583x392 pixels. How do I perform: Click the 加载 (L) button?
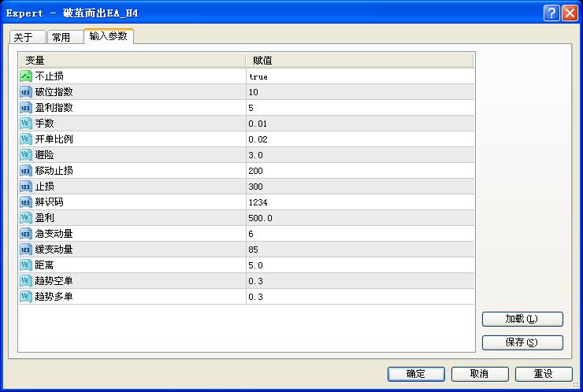point(522,319)
